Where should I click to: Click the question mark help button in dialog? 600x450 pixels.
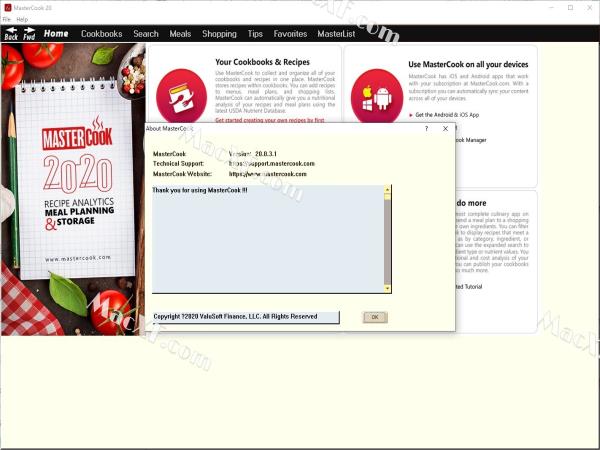[x=427, y=129]
